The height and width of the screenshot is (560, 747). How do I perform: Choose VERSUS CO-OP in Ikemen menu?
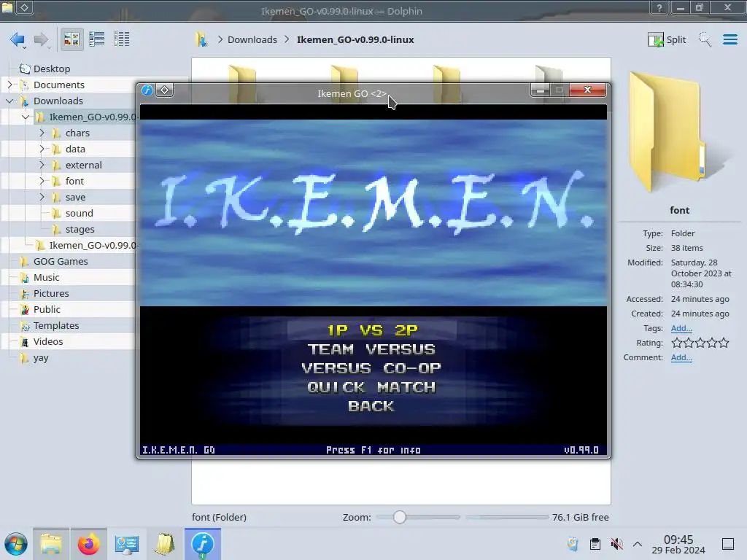pos(371,368)
